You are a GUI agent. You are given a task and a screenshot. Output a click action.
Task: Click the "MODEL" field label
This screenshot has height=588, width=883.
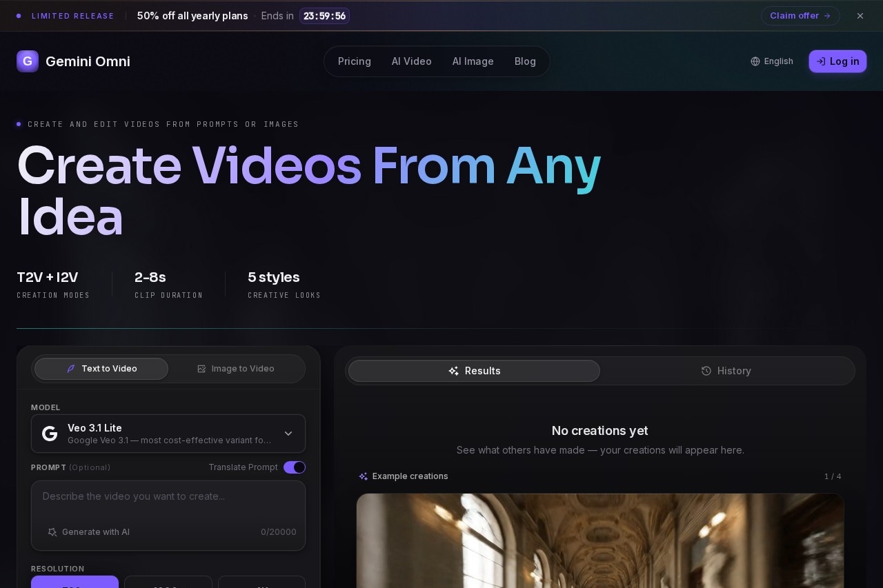46,407
